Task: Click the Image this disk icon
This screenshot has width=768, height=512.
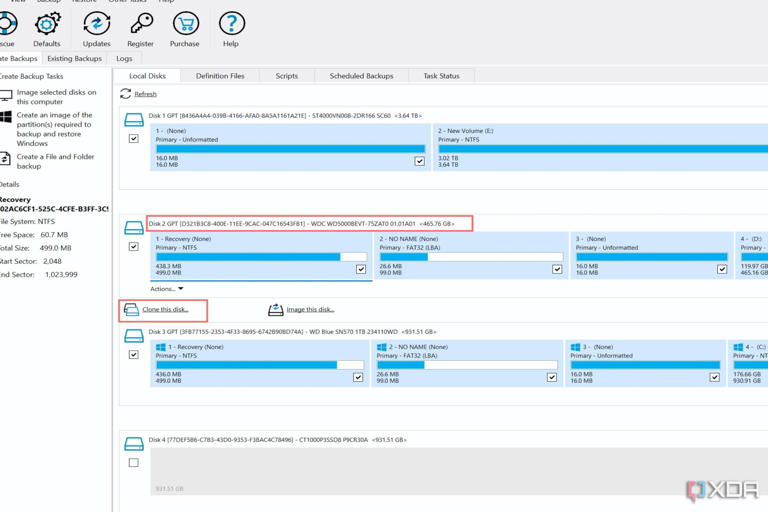Action: [276, 310]
